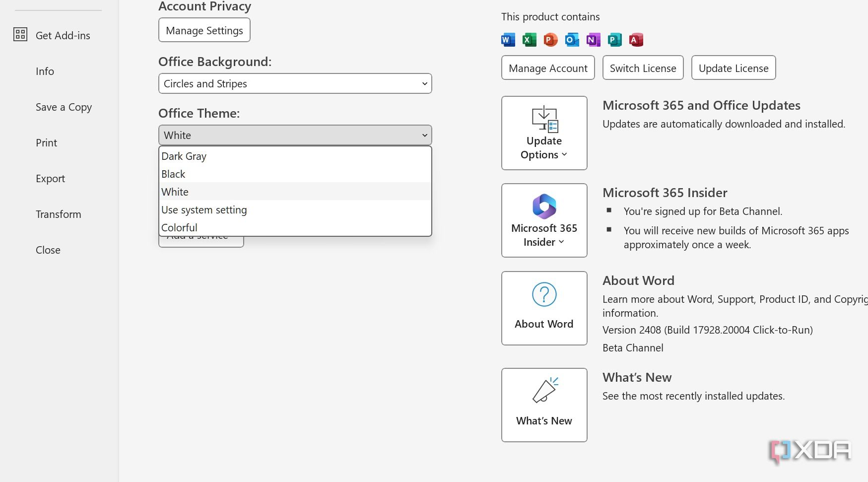Select Save a Copy in sidebar
868x482 pixels.
(64, 107)
